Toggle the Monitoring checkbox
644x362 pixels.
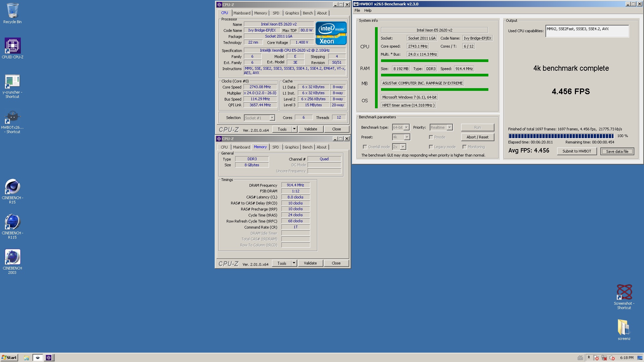[x=465, y=147]
